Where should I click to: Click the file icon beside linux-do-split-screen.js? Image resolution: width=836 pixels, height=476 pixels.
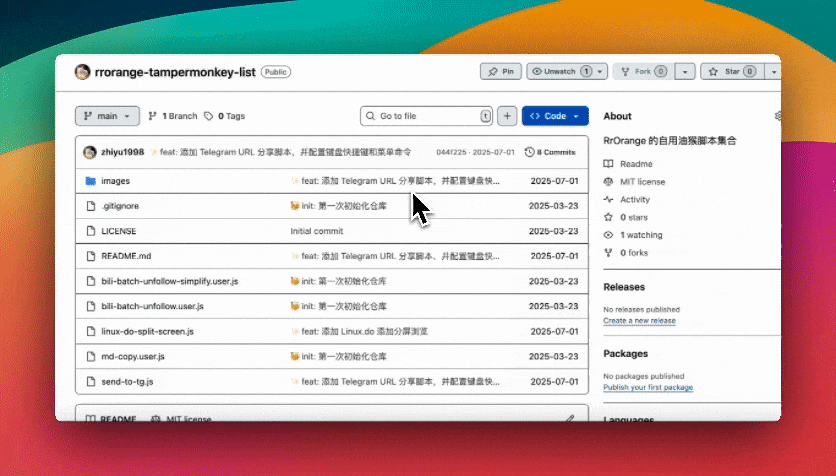[91, 331]
